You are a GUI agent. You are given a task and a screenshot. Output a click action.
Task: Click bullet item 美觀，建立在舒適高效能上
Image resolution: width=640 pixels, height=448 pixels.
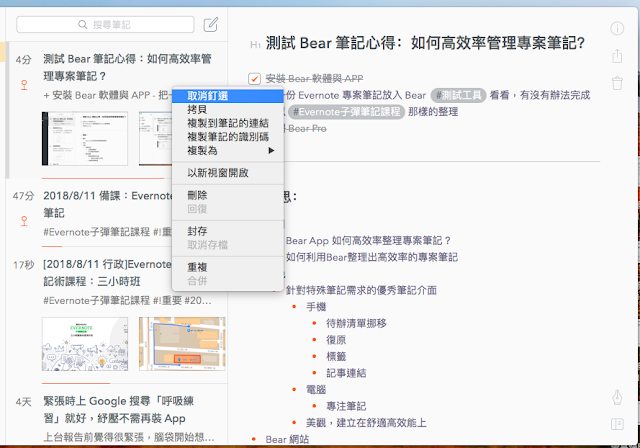[x=366, y=423]
